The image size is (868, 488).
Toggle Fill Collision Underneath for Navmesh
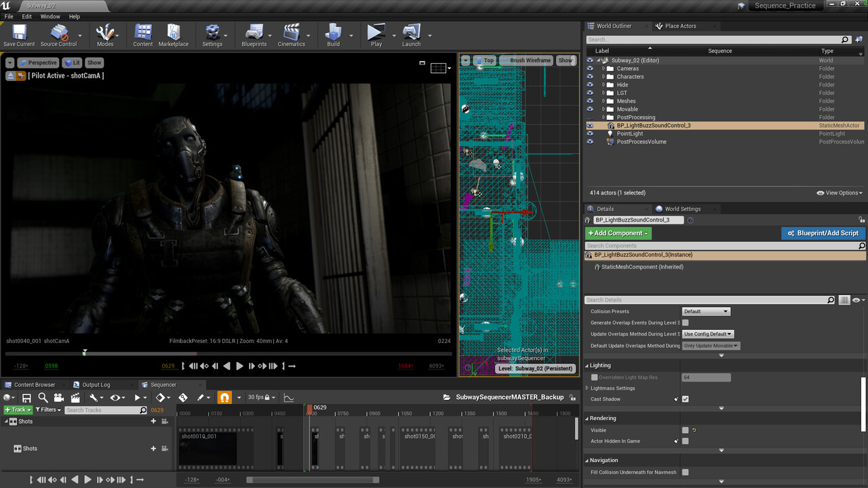[685, 472]
